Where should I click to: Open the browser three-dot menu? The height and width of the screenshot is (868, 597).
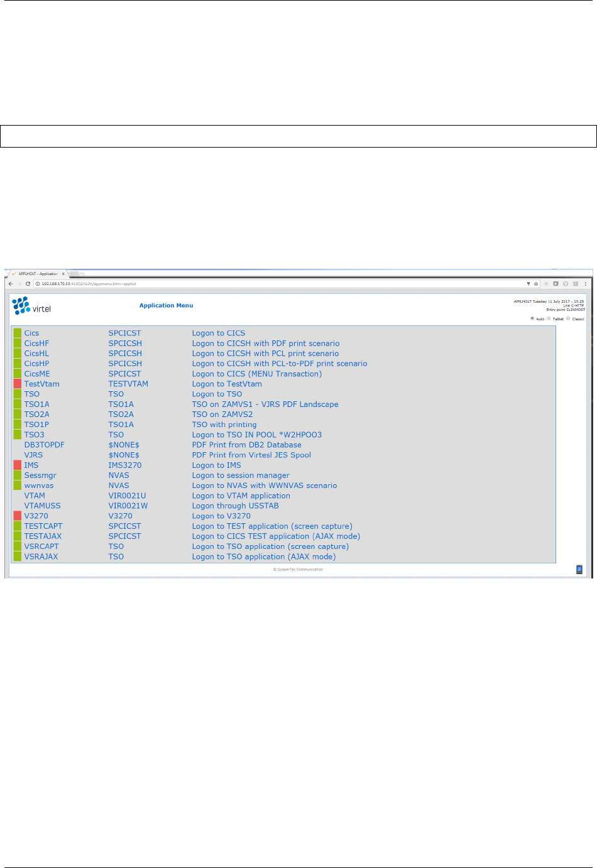(585, 284)
